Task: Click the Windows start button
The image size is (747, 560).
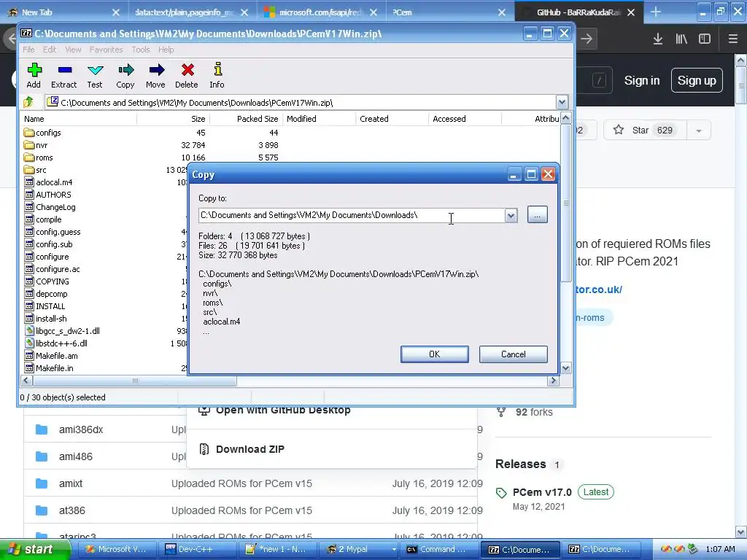Action: point(34,549)
